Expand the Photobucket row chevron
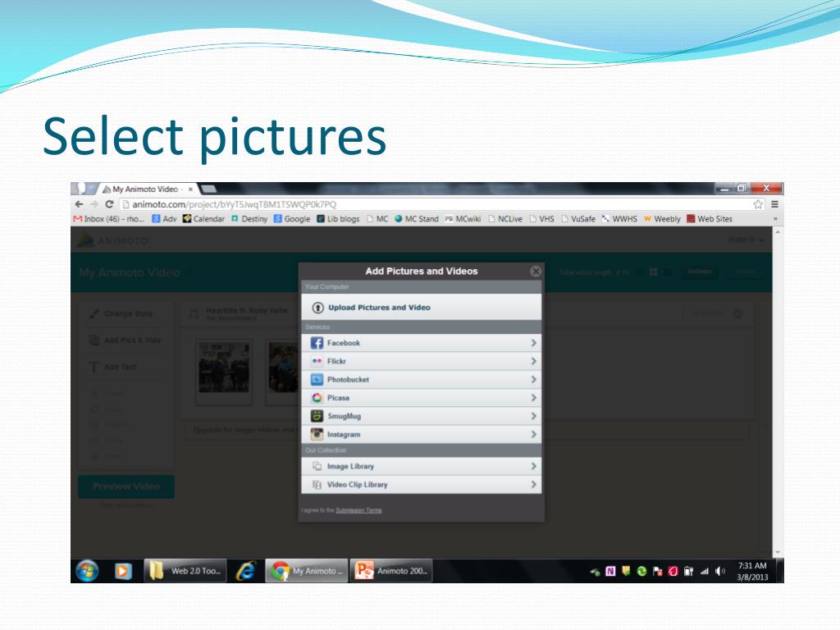Image resolution: width=840 pixels, height=630 pixels. click(x=533, y=379)
